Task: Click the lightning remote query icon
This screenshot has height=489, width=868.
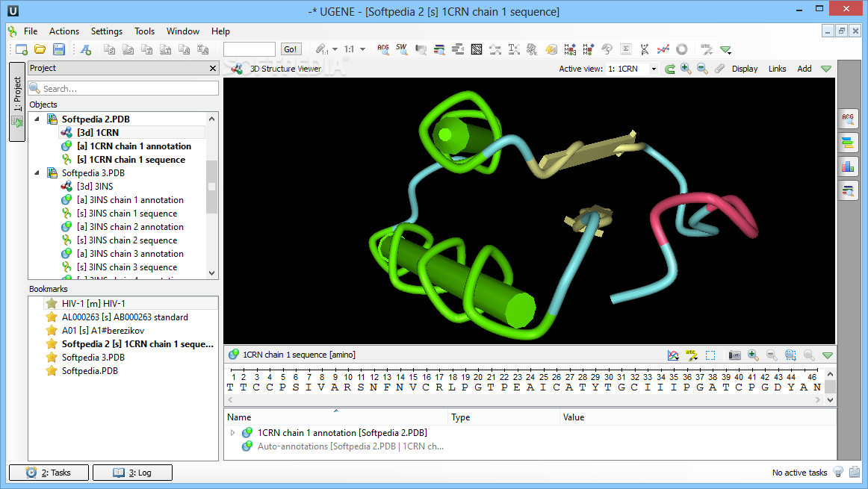Action: (551, 49)
